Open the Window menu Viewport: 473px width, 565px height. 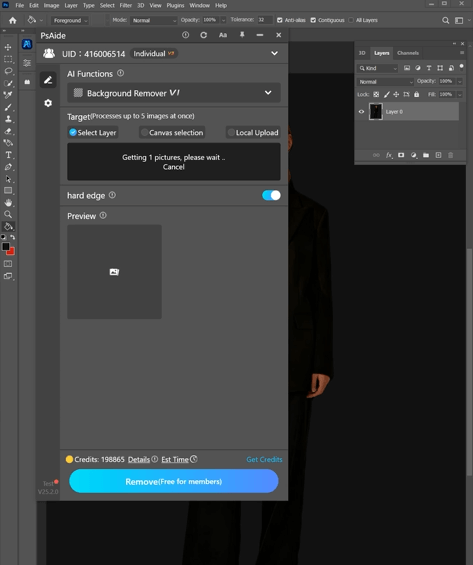199,5
